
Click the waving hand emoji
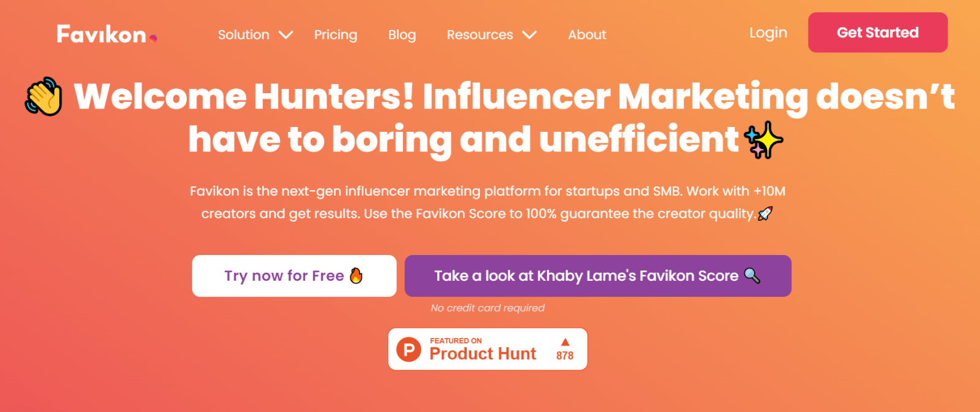[43, 97]
